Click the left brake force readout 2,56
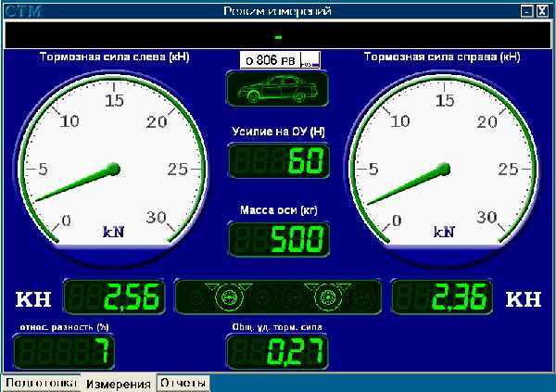Image resolution: width=556 pixels, height=392 pixels. [x=114, y=297]
